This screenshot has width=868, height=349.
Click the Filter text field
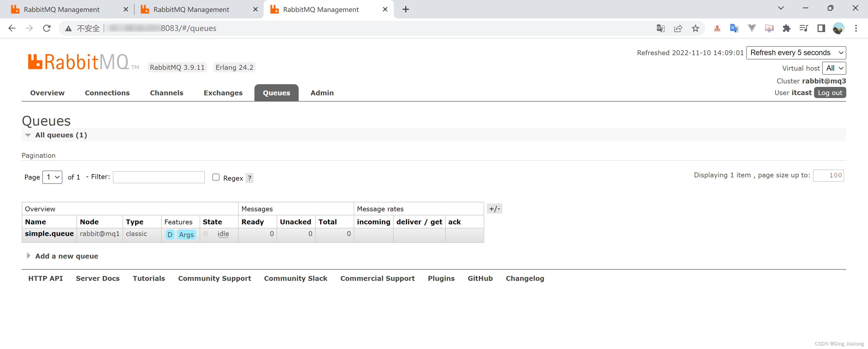click(x=159, y=177)
